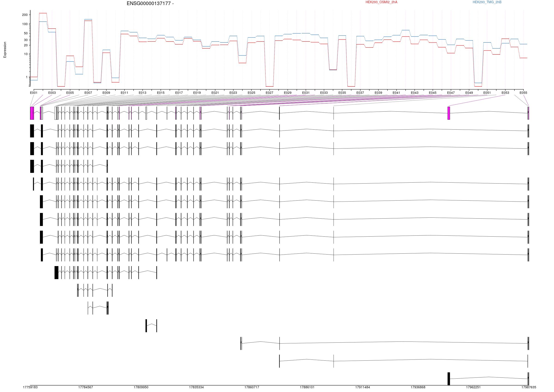Viewport: 554px width, 392px height.
Task: Click exon label E009
Action: (x=106, y=93)
